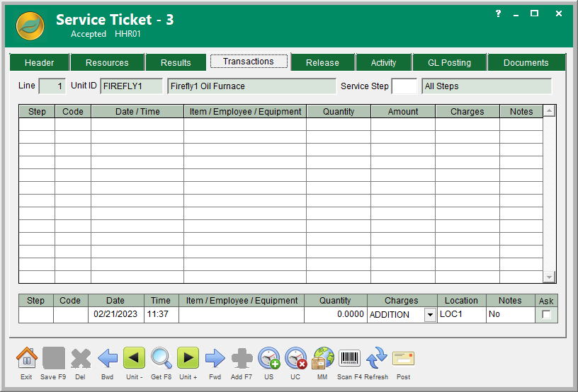Click the Quantity 0.0000 field

click(x=336, y=314)
